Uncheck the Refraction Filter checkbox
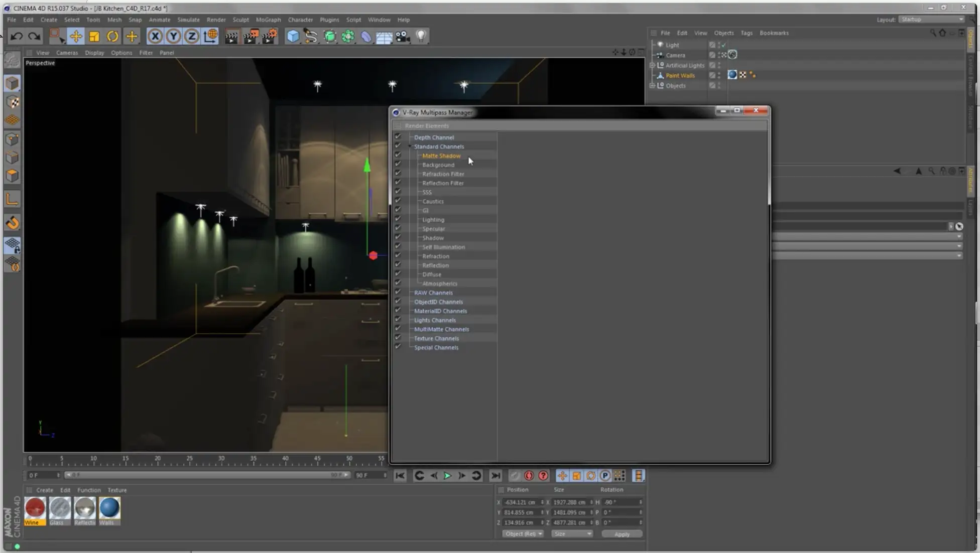 (398, 173)
